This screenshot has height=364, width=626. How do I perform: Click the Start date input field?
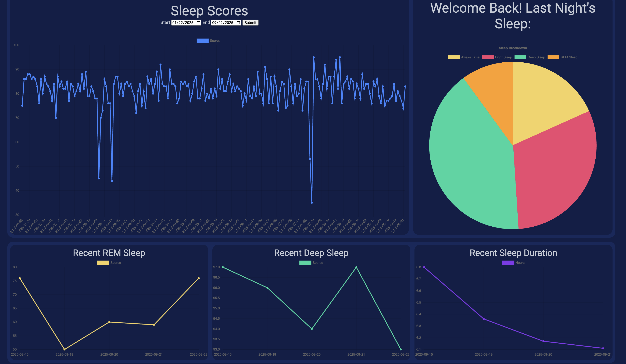pyautogui.click(x=183, y=23)
